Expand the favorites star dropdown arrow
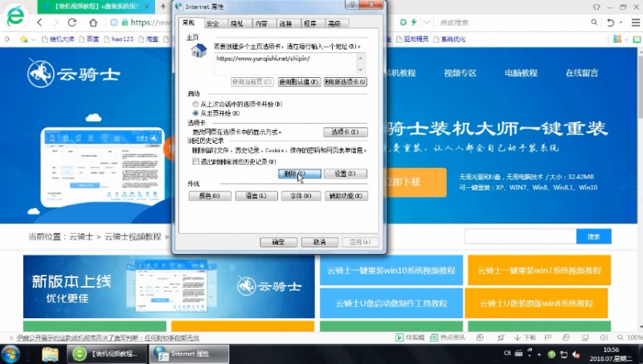 tap(33, 39)
